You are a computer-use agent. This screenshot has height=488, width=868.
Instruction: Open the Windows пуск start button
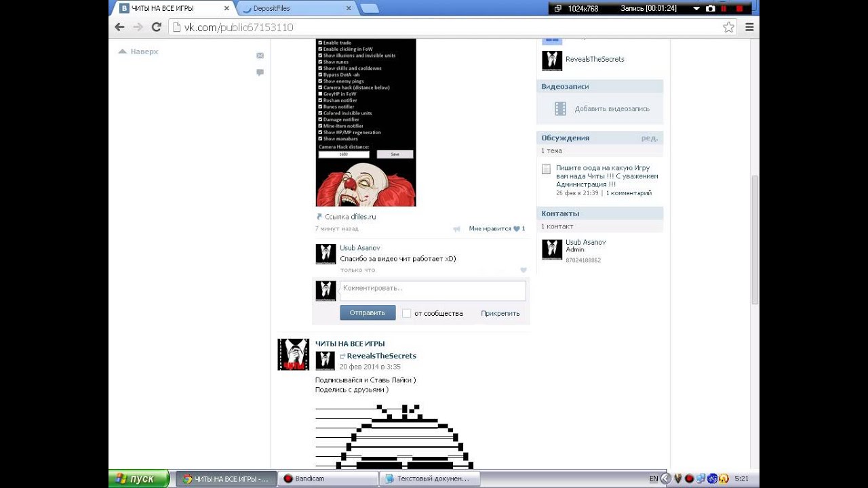(x=139, y=479)
